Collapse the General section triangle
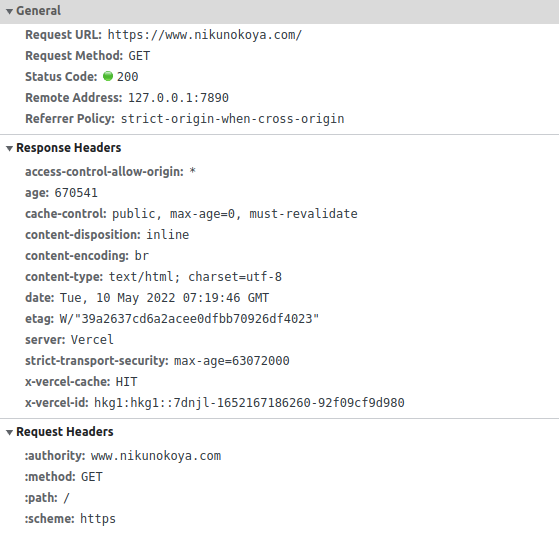Viewport: 559px width, 533px height. (10, 11)
